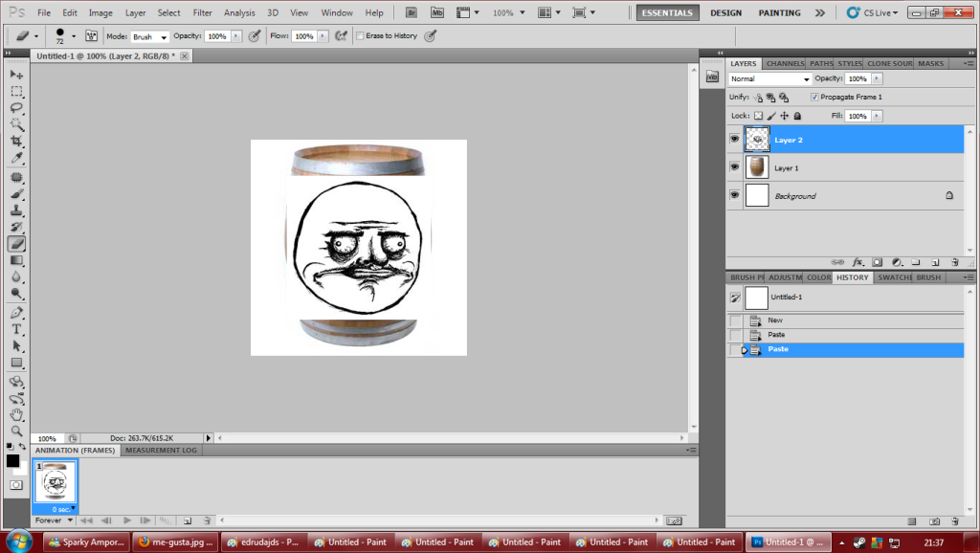This screenshot has height=553, width=980.
Task: Choose the Path Selection tool
Action: pyautogui.click(x=16, y=346)
